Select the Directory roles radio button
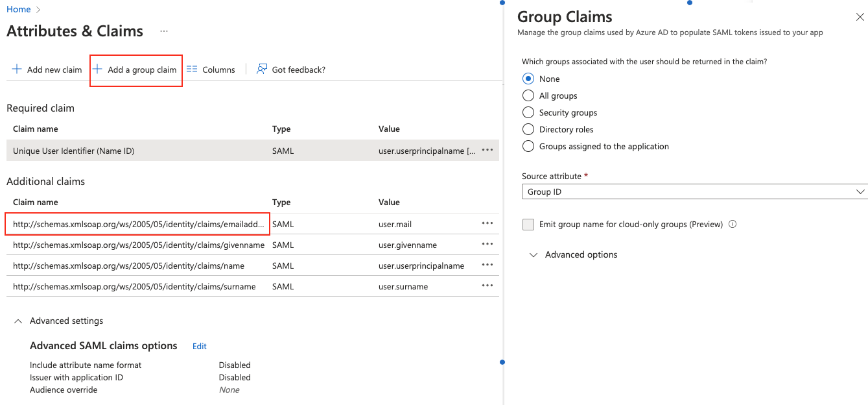 coord(528,129)
